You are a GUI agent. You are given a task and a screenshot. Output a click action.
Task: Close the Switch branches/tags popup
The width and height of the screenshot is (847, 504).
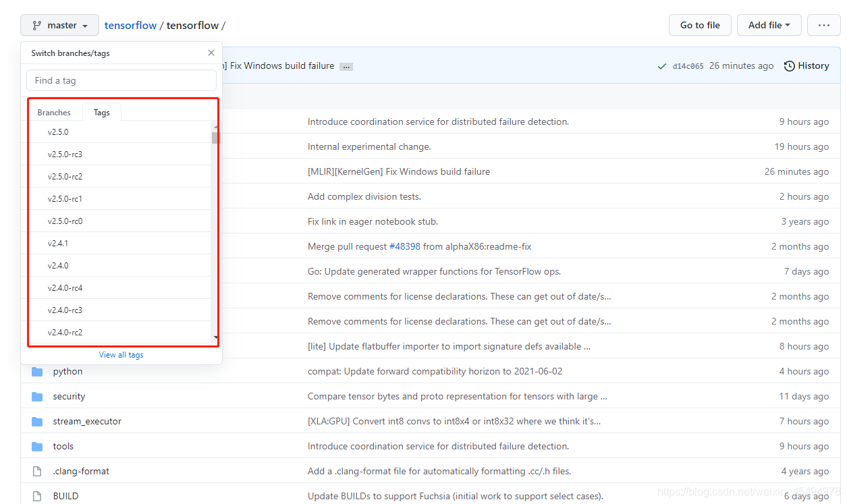tap(211, 53)
